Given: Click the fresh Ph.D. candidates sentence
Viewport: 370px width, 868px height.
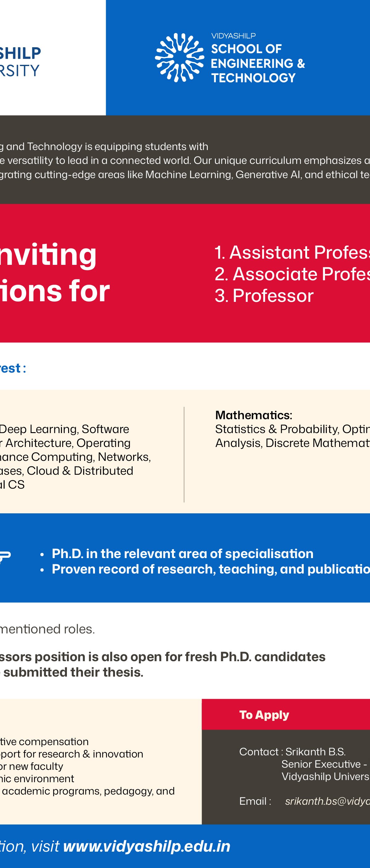Looking at the screenshot, I should [x=162, y=657].
